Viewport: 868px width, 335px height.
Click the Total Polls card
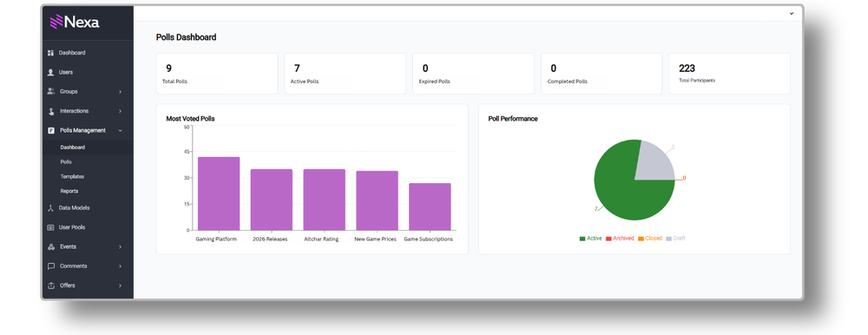[217, 74]
